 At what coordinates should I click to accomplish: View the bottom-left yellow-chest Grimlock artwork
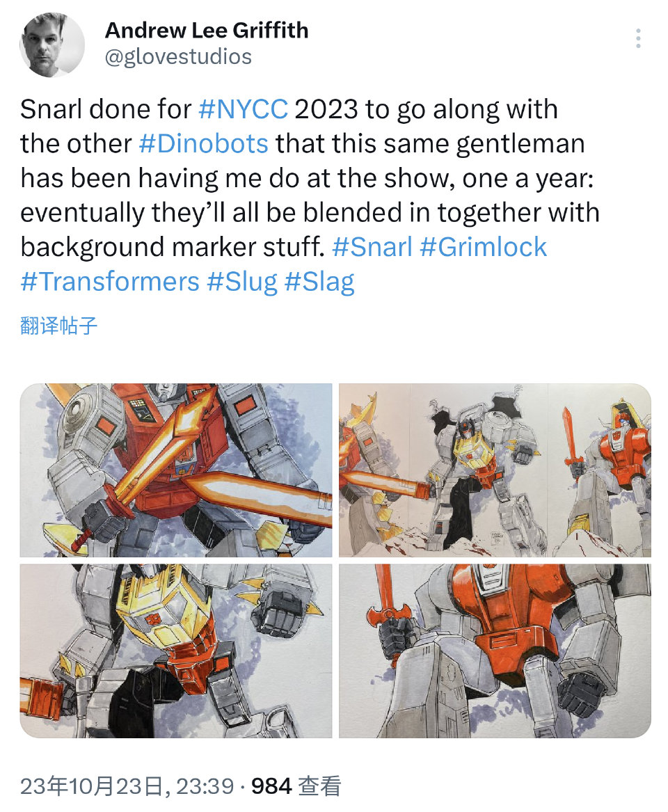click(x=176, y=651)
